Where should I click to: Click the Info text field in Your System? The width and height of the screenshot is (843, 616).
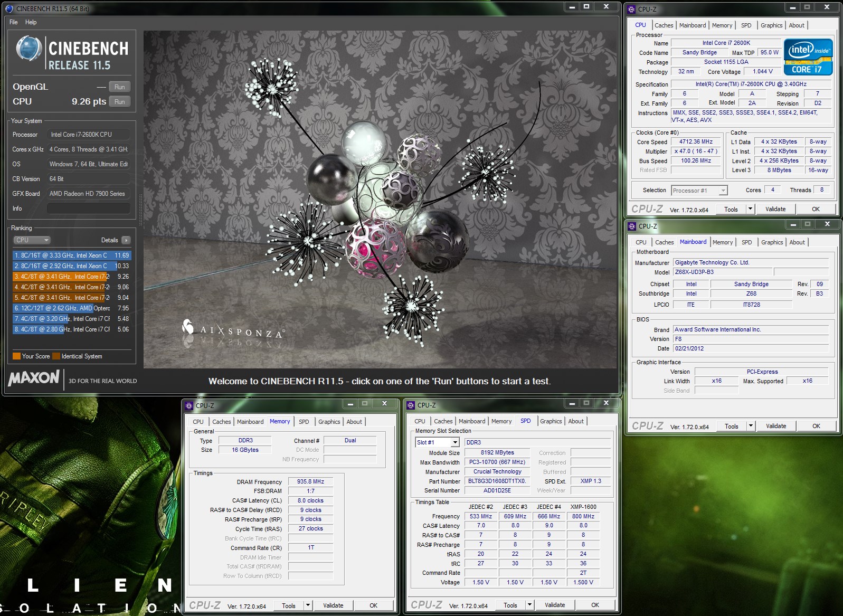pos(88,209)
